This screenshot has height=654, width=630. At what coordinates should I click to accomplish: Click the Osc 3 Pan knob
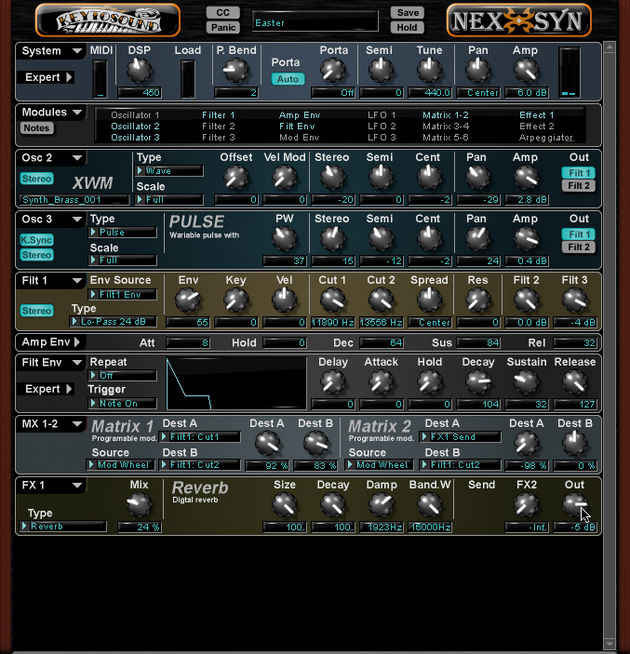(478, 239)
